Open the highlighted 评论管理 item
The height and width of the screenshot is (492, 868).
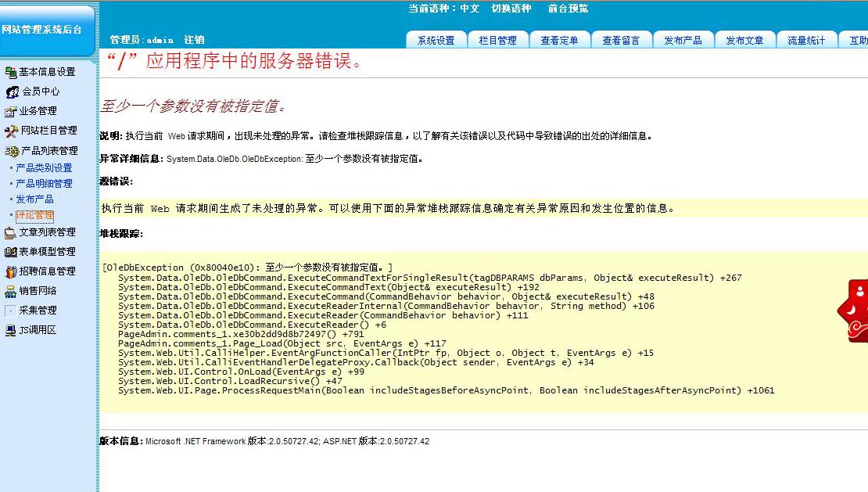tap(35, 215)
